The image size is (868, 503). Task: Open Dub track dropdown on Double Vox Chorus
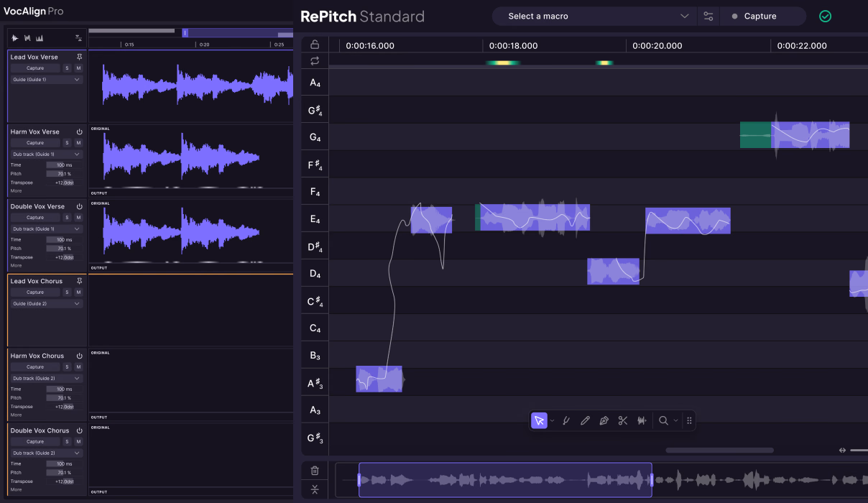(x=47, y=453)
